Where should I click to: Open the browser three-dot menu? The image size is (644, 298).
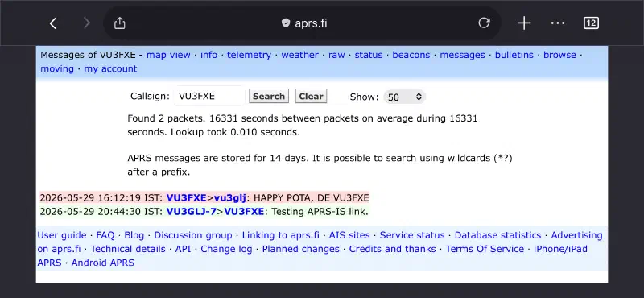point(558,23)
